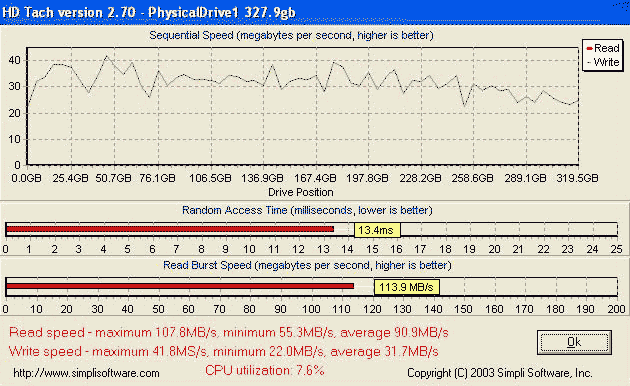Click the 113.9 MB/s burst speed label
The image size is (630, 386).
click(407, 287)
